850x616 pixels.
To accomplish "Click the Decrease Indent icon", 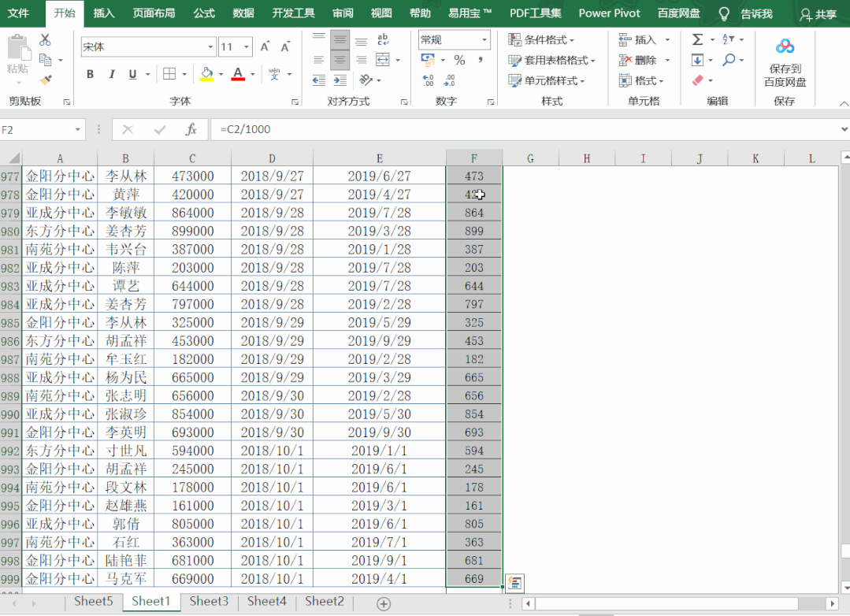I will click(319, 80).
